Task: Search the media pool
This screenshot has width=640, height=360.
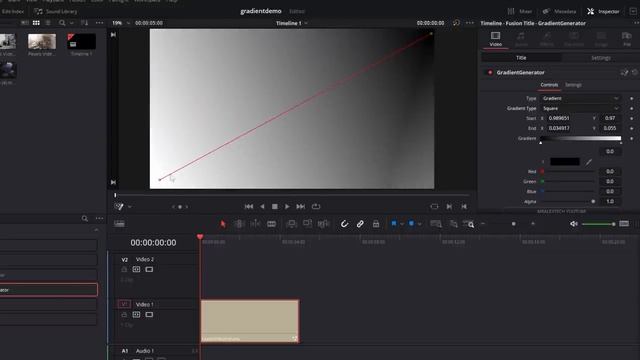Action: (62, 23)
